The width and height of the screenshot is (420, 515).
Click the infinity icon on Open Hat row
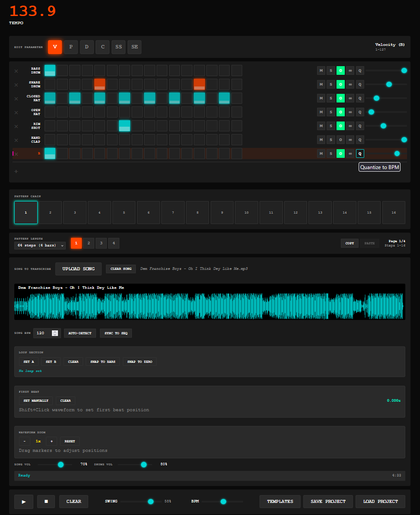350,112
